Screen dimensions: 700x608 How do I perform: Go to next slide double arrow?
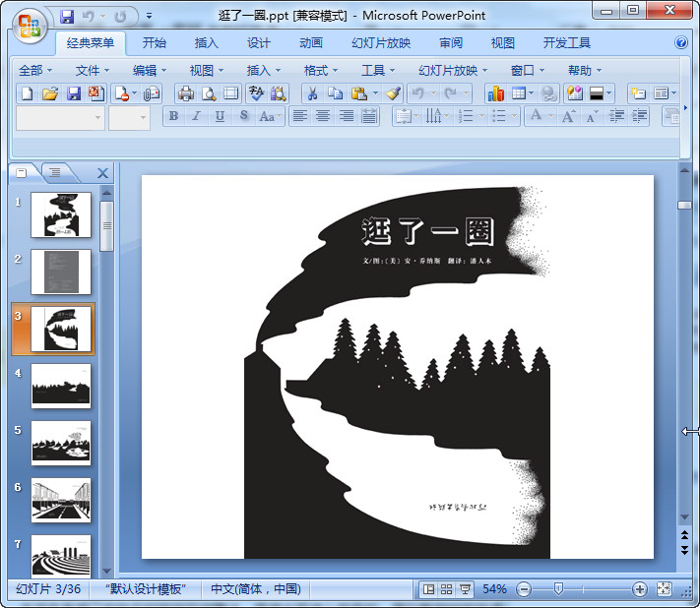click(685, 550)
